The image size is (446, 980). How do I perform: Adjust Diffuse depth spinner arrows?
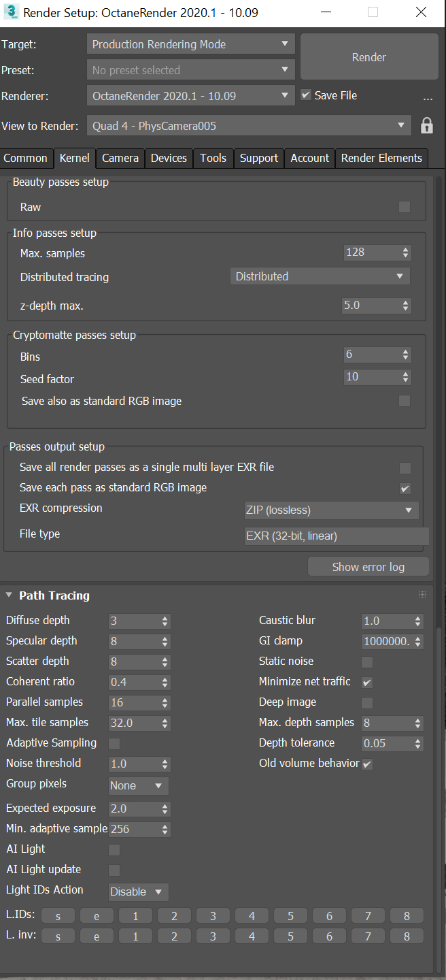coord(165,621)
